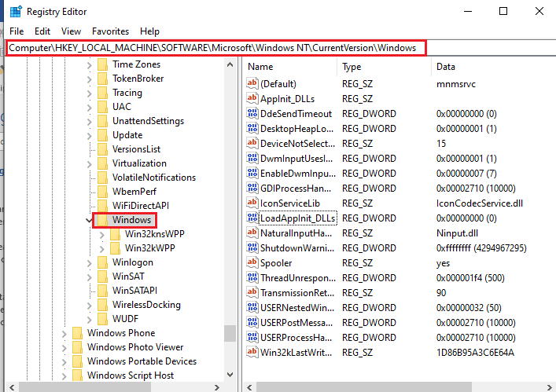This screenshot has width=556, height=392.
Task: Expand the Time Zones key
Action: pyautogui.click(x=90, y=65)
